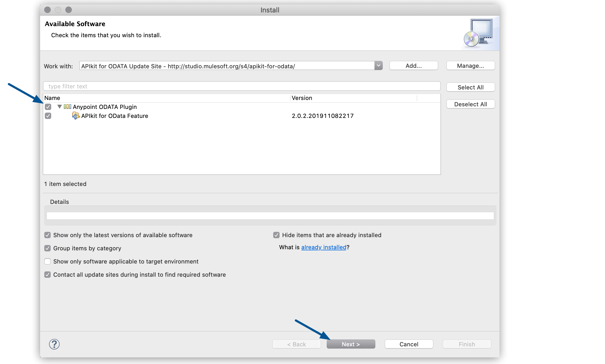Toggle Group items by category checkbox
The height and width of the screenshot is (364, 605).
47,248
